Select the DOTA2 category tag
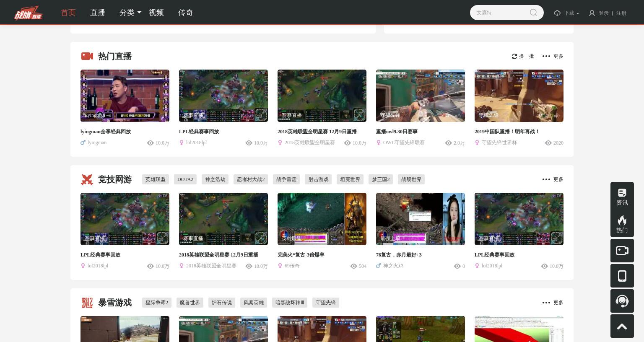 coord(185,179)
